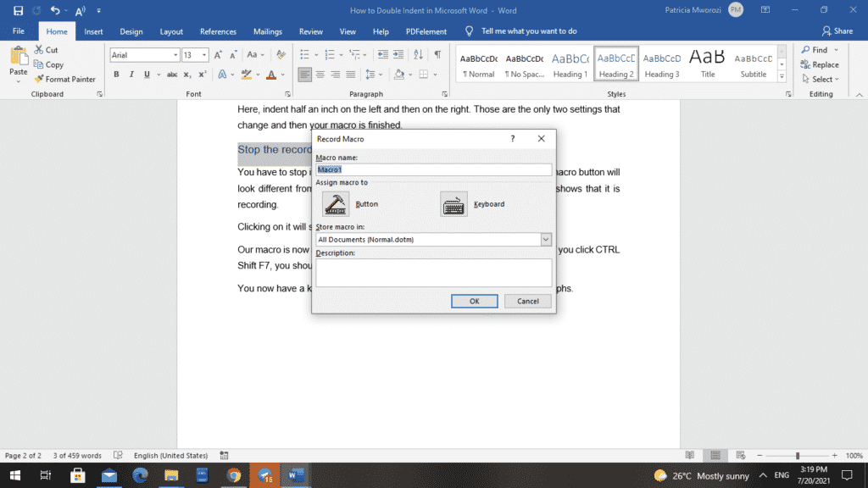Switch to Review tab
Screen dimensions: 868x488
click(310, 31)
